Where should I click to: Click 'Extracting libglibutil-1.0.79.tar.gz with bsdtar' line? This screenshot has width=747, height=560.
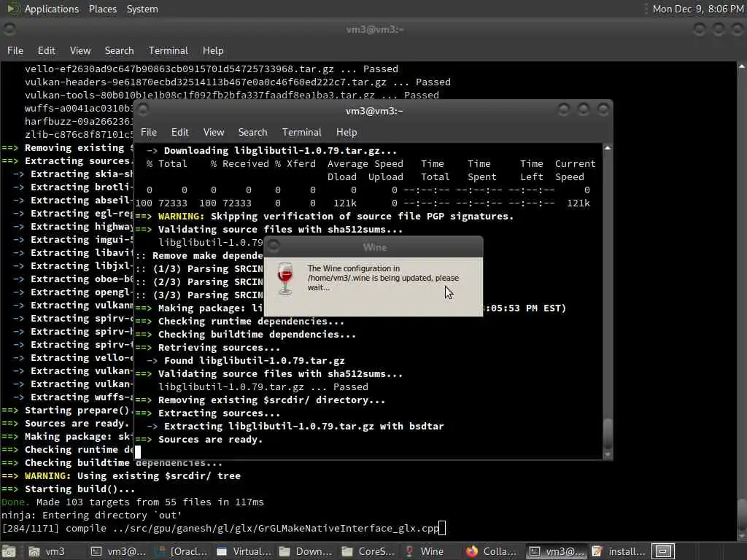[303, 426]
